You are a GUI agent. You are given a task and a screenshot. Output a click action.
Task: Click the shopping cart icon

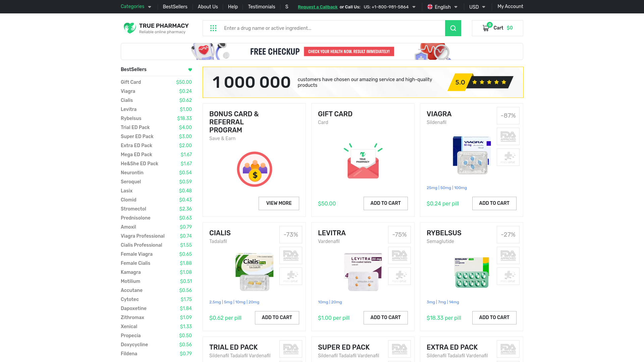[x=486, y=28]
